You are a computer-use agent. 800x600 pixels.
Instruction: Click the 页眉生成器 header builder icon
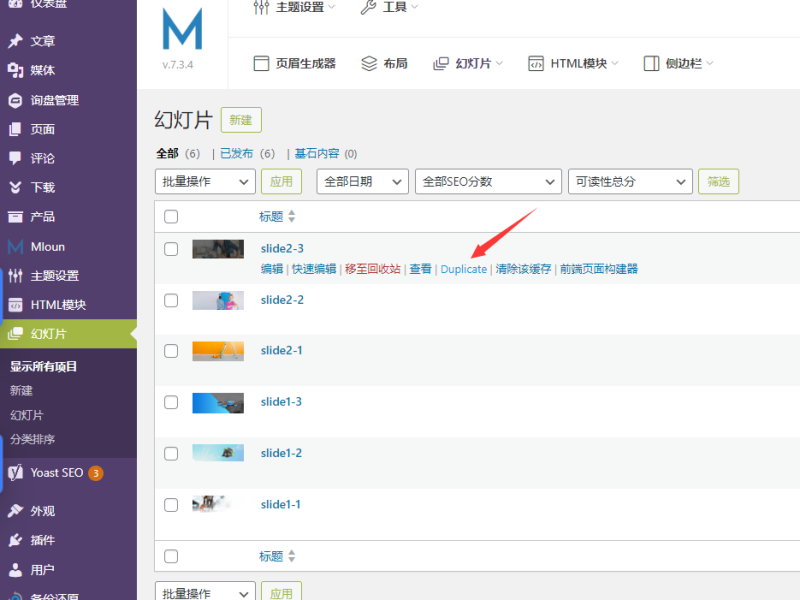click(261, 63)
